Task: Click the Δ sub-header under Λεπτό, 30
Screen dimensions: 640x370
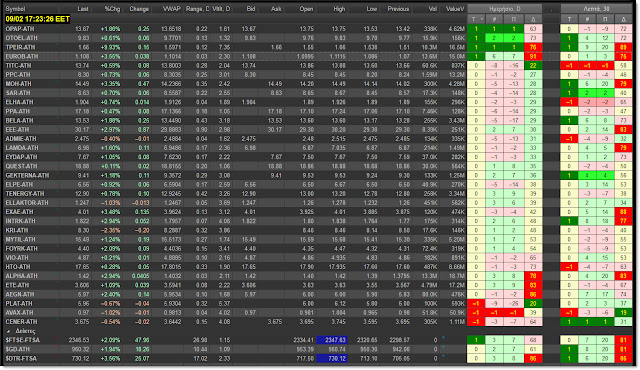Action: tap(624, 19)
